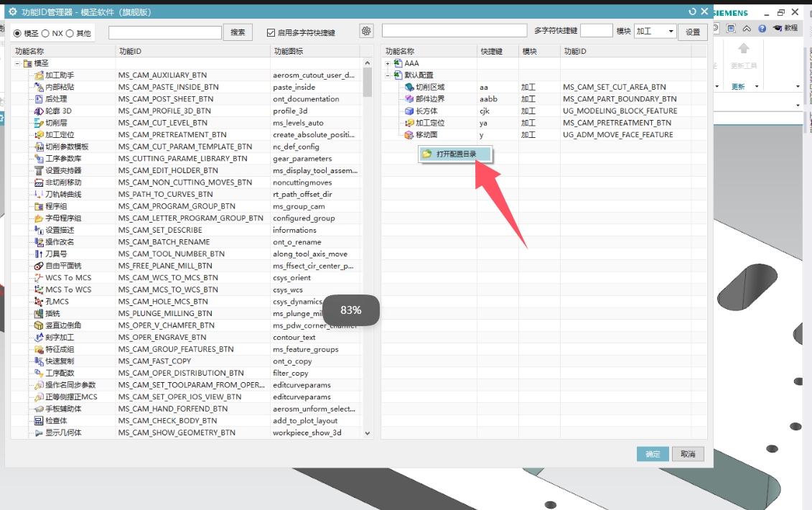Collapse the 默认配置 node

click(388, 75)
